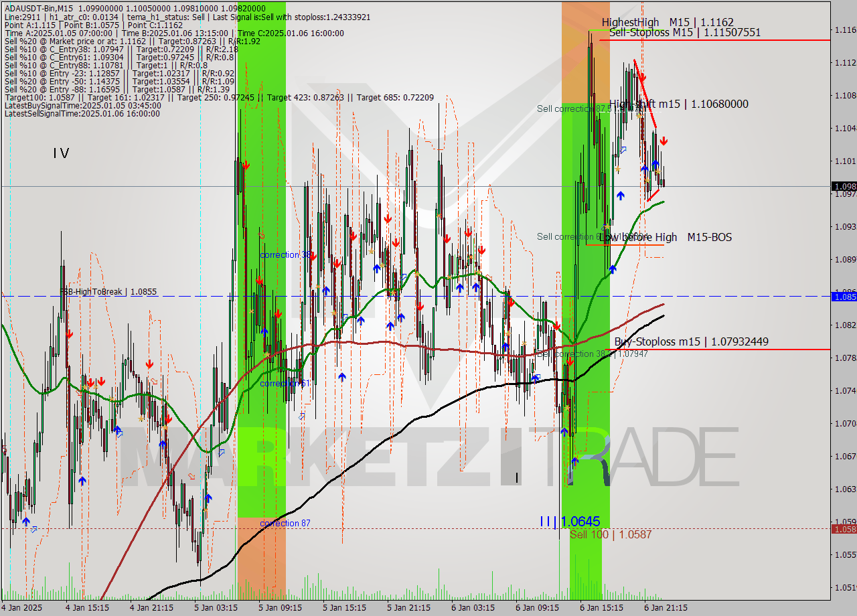Click the 1.070 price axis label
Viewport: 857px width, 616px height.
[846, 424]
